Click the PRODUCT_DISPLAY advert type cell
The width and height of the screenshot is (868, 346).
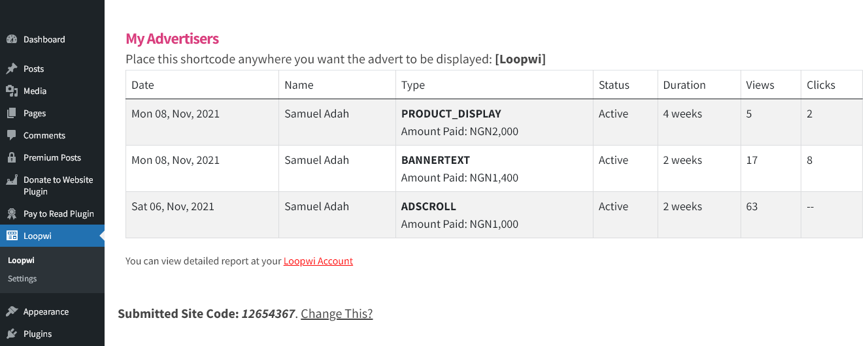click(494, 122)
